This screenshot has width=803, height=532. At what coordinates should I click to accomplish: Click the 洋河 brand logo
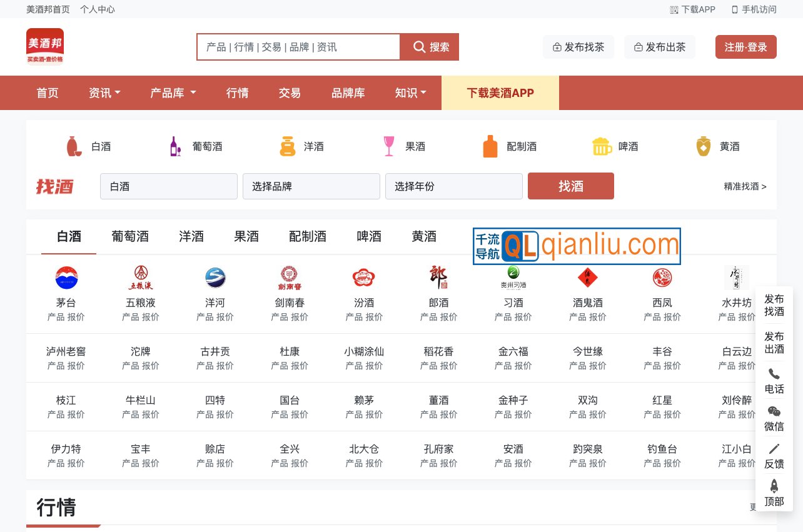(x=215, y=278)
